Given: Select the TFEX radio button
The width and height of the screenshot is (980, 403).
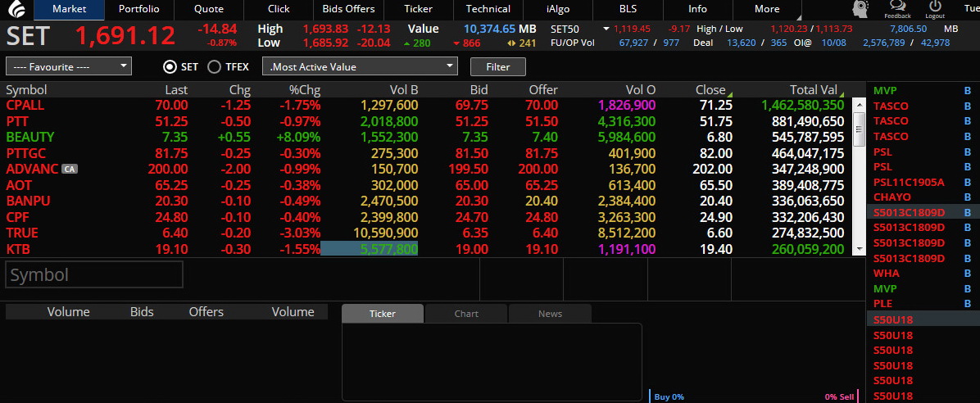Looking at the screenshot, I should click(x=214, y=67).
